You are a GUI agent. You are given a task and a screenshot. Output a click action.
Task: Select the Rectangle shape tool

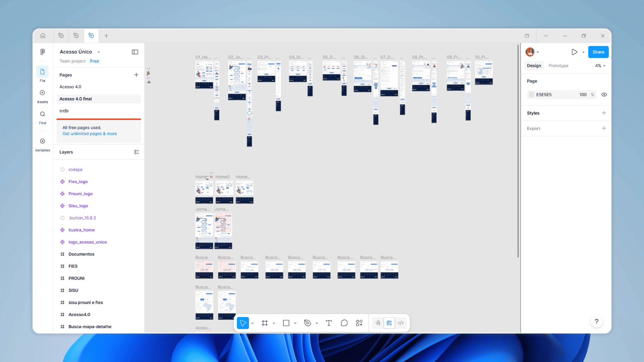(286, 323)
